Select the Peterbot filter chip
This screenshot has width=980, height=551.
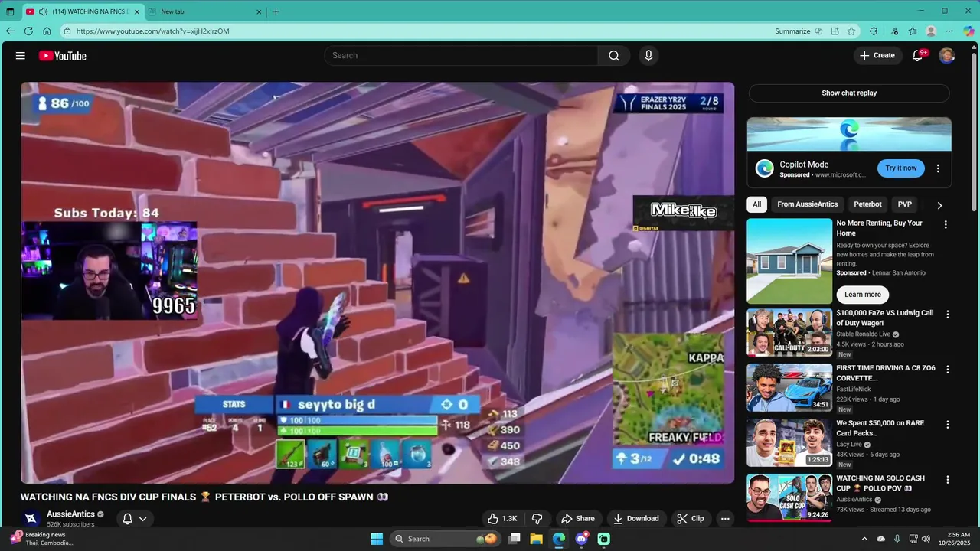point(867,204)
